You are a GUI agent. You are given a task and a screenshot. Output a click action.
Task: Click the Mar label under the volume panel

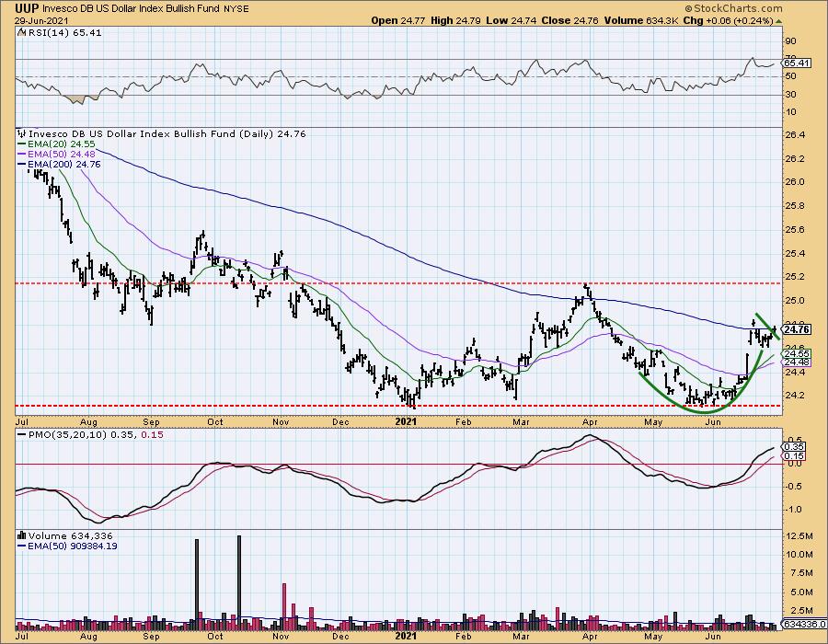(x=522, y=637)
